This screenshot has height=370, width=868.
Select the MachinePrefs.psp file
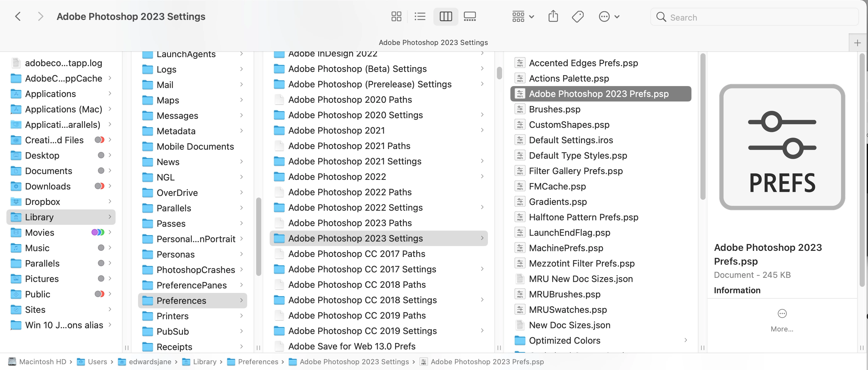(566, 248)
